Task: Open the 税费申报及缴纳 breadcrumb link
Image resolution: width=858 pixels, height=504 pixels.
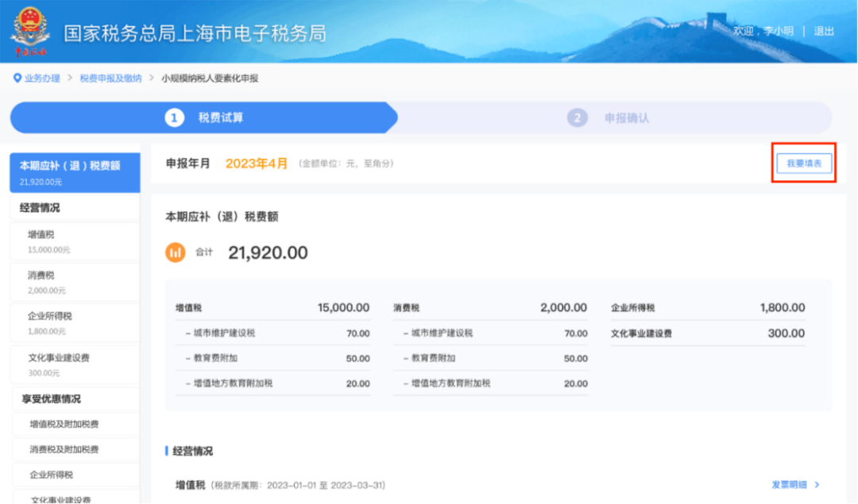Action: [105, 78]
